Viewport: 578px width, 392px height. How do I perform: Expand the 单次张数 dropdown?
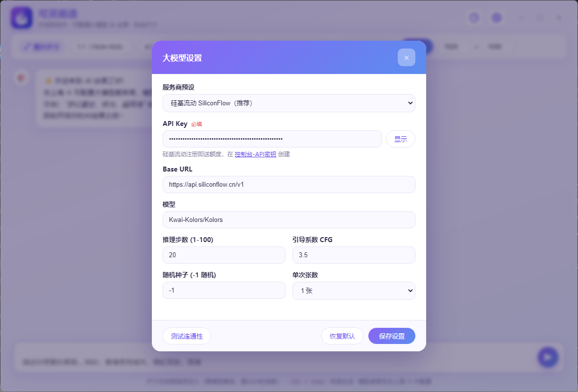tap(354, 291)
